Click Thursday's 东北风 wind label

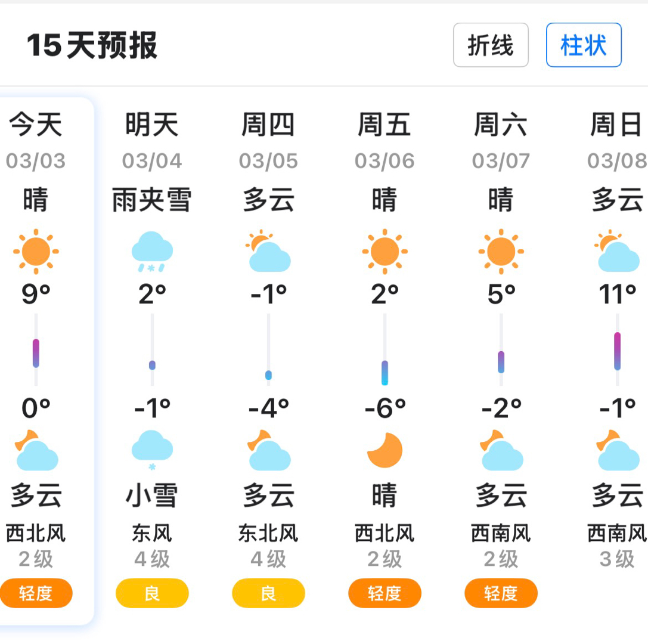coord(268,532)
